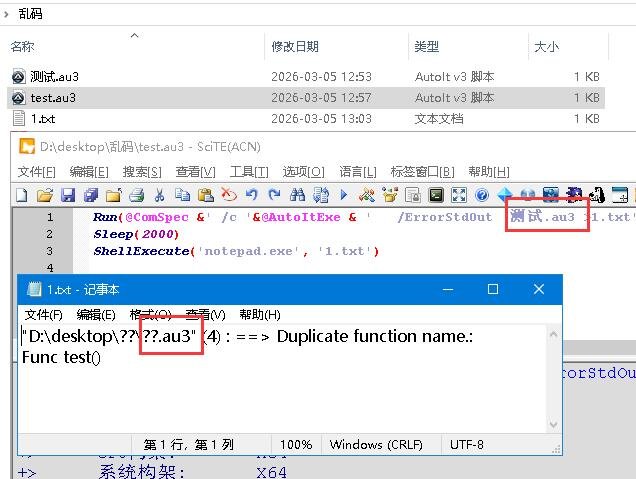Open Notepad 文件(F) menu
This screenshot has width=636, height=479.
pos(43,315)
